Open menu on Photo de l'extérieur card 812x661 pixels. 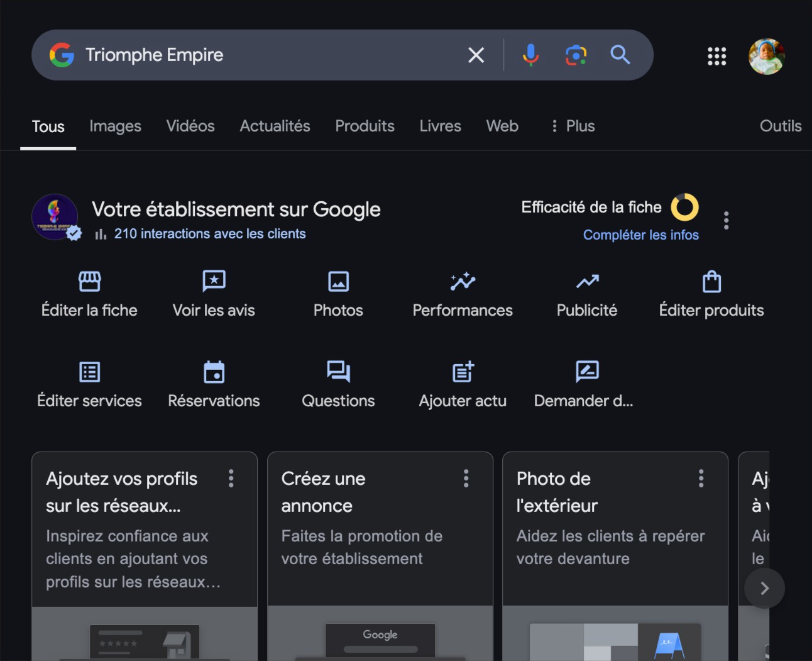[x=701, y=479]
